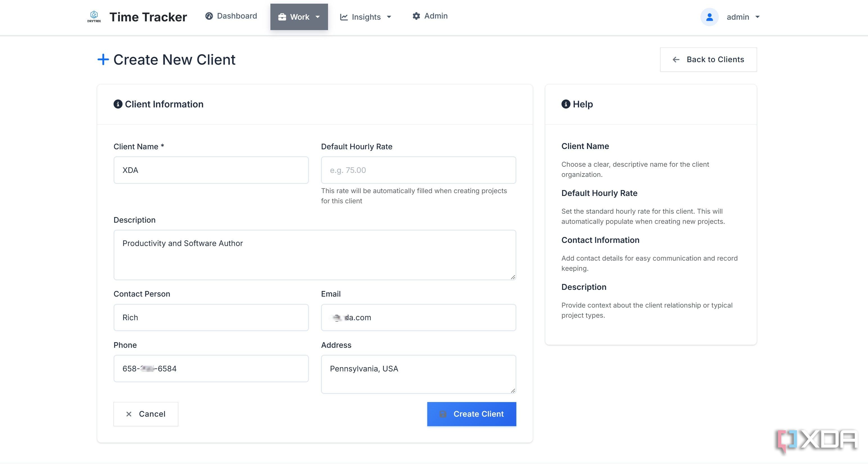Click the back arrow icon in Back to Clients
This screenshot has width=868, height=465.
click(676, 60)
